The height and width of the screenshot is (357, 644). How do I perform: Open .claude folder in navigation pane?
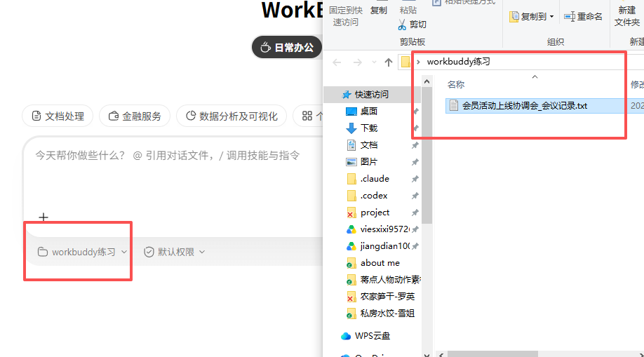375,179
